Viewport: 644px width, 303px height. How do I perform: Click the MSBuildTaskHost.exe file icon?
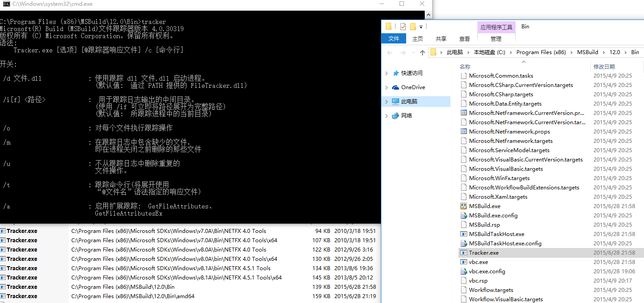(x=464, y=234)
